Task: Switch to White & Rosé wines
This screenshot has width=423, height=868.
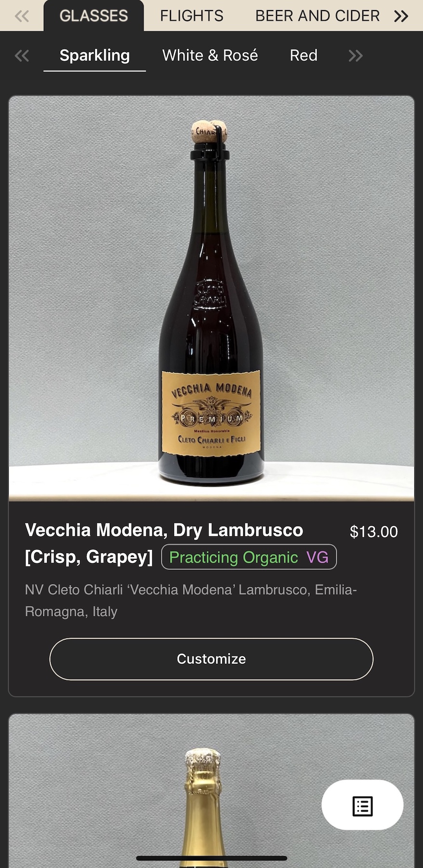Action: pyautogui.click(x=210, y=55)
